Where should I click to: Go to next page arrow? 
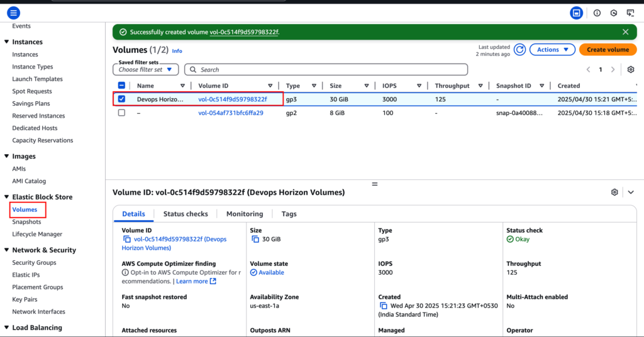coord(613,70)
